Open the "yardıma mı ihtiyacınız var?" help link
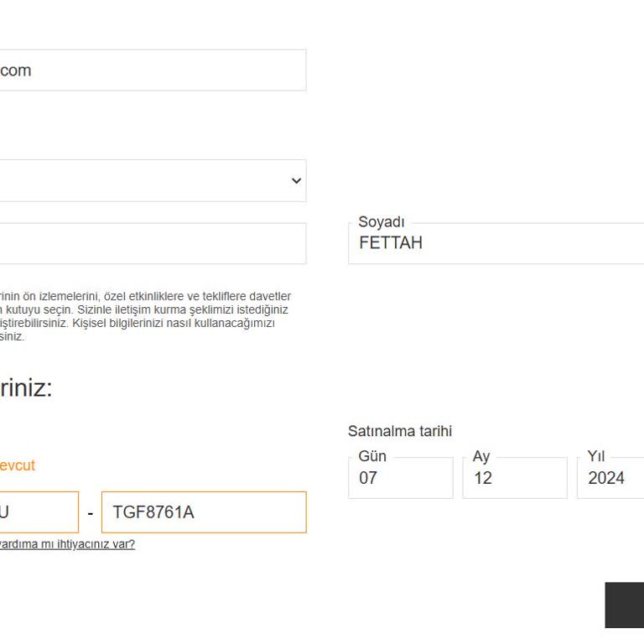The height and width of the screenshot is (644, 644). pyautogui.click(x=66, y=544)
